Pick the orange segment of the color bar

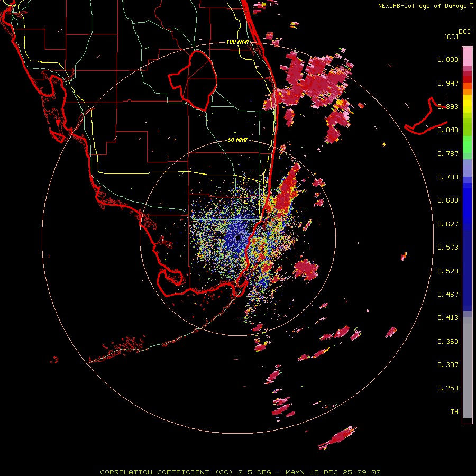467,91
